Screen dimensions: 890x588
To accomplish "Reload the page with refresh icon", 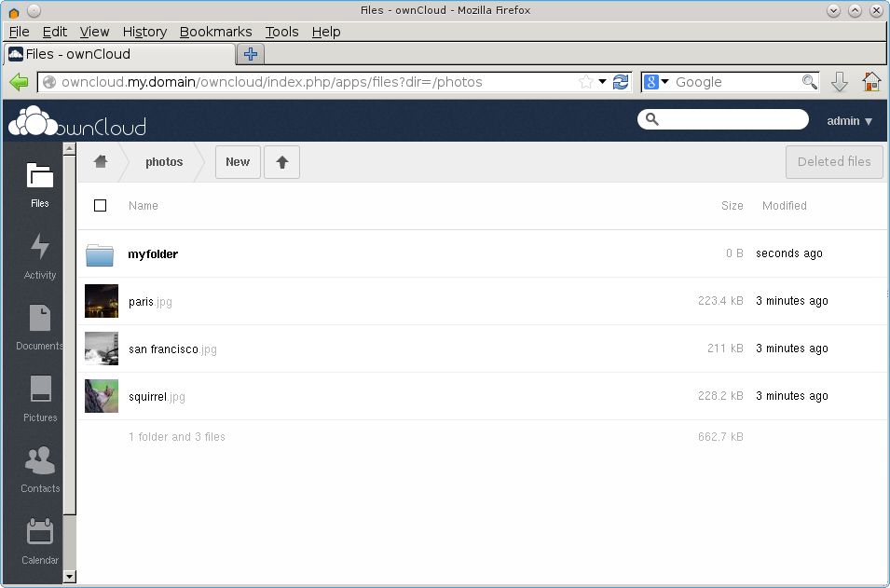I will 621,82.
